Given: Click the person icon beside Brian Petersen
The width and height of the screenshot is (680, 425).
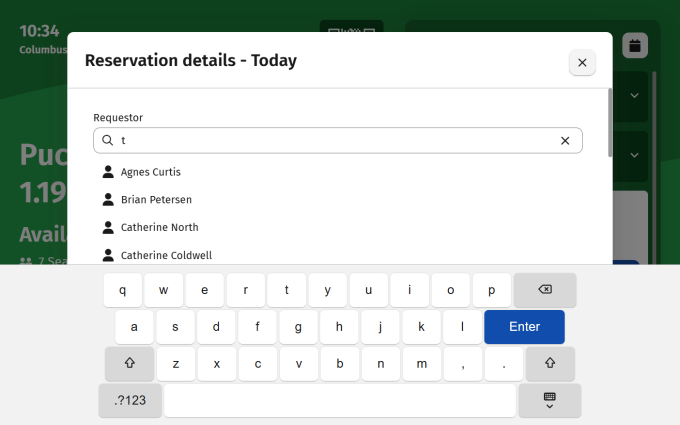Looking at the screenshot, I should point(108,200).
